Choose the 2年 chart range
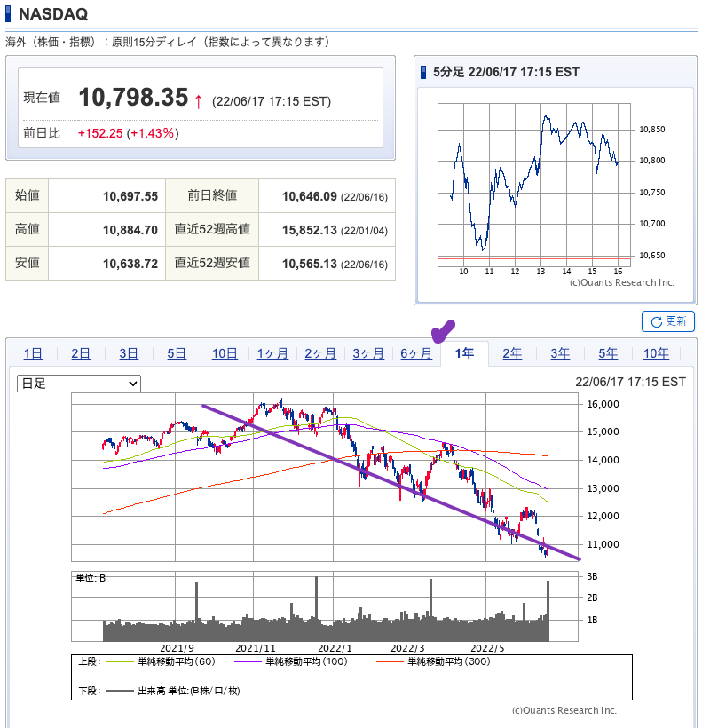Image resolution: width=702 pixels, height=728 pixels. [512, 353]
